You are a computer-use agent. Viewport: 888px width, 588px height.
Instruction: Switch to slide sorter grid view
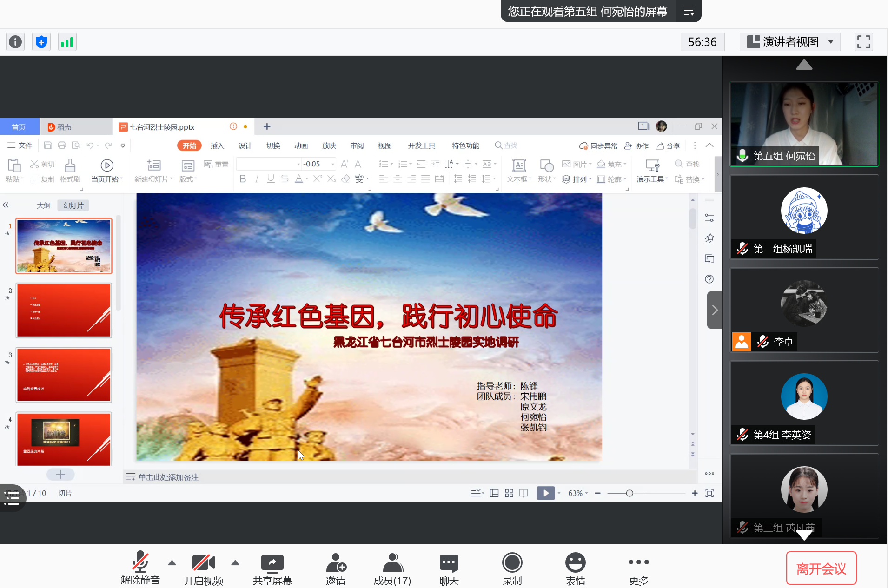[509, 493]
